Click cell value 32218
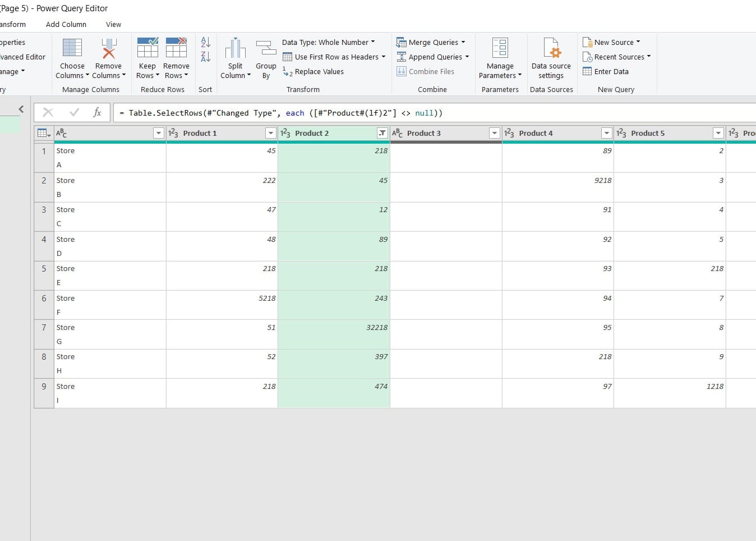This screenshot has height=541, width=756. [x=377, y=327]
